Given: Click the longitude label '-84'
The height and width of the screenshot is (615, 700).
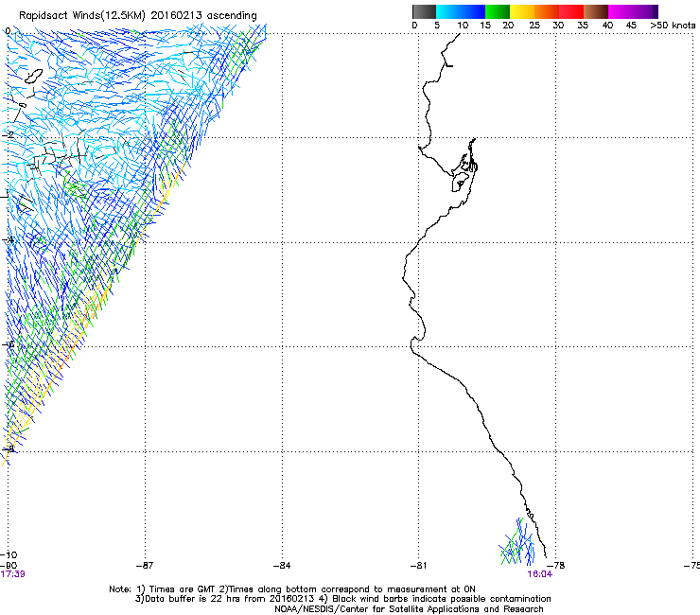Looking at the screenshot, I should [x=282, y=566].
